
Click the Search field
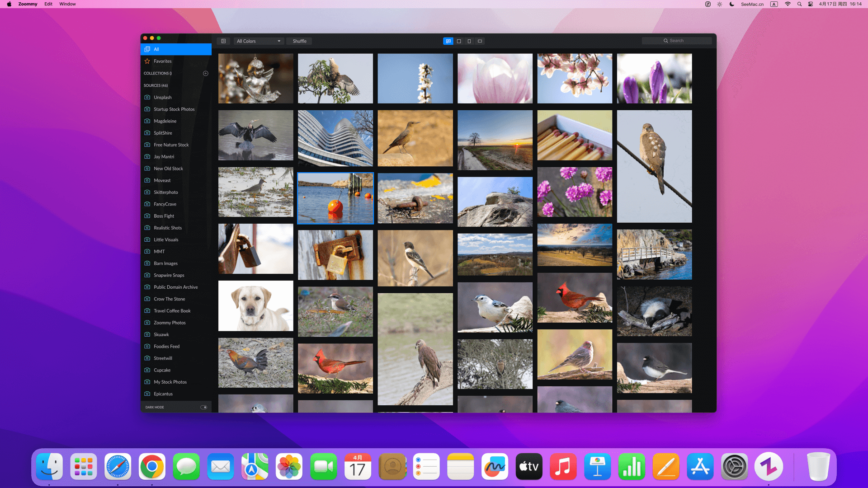[x=676, y=41]
